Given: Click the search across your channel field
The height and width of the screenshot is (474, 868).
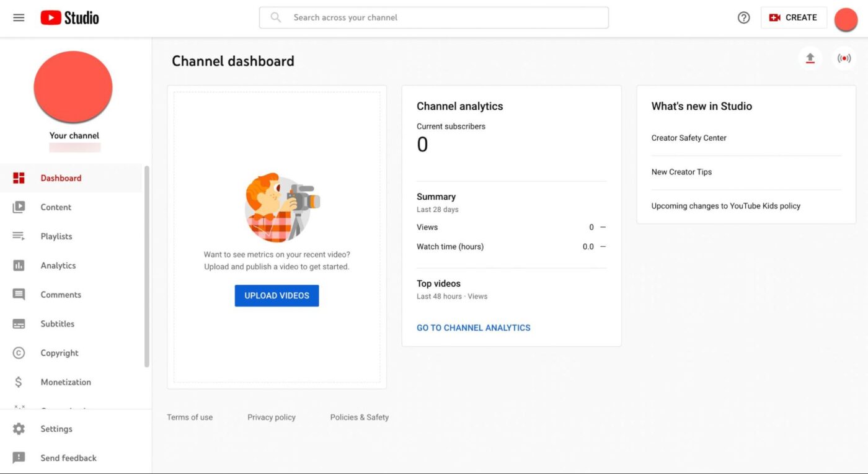Looking at the screenshot, I should click(x=434, y=17).
